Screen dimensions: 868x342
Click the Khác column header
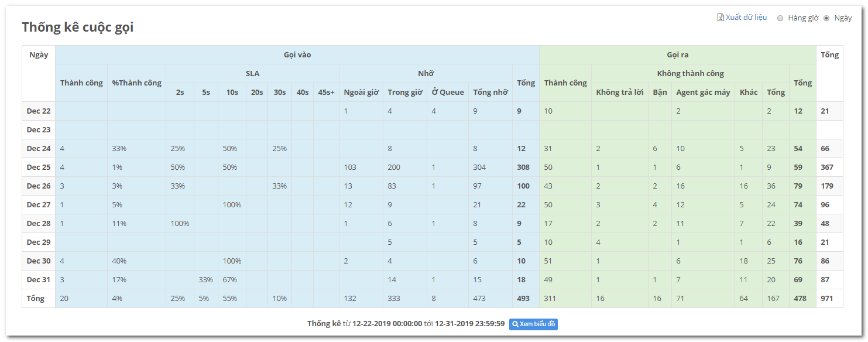(x=749, y=93)
